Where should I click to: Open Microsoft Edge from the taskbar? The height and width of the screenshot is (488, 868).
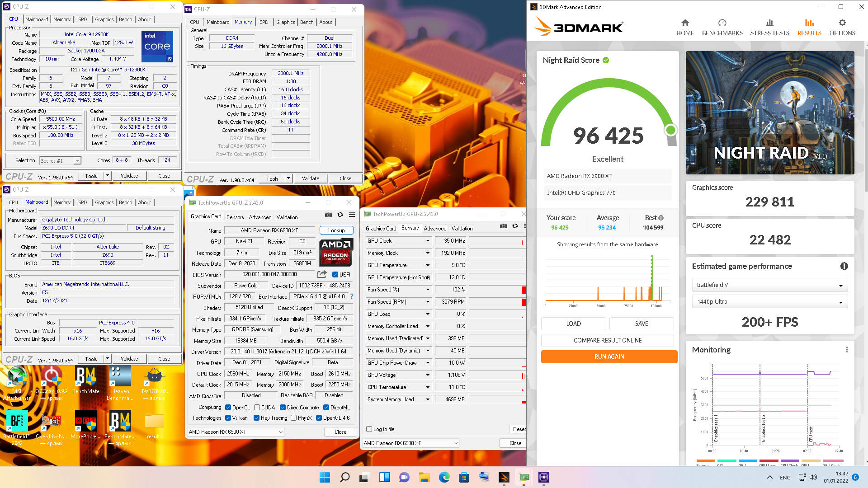(x=444, y=477)
